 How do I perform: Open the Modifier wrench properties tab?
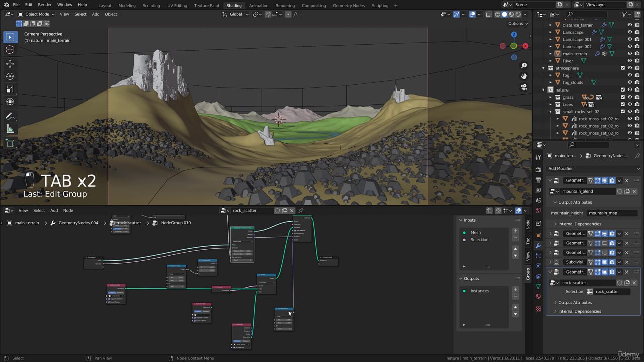(x=538, y=246)
